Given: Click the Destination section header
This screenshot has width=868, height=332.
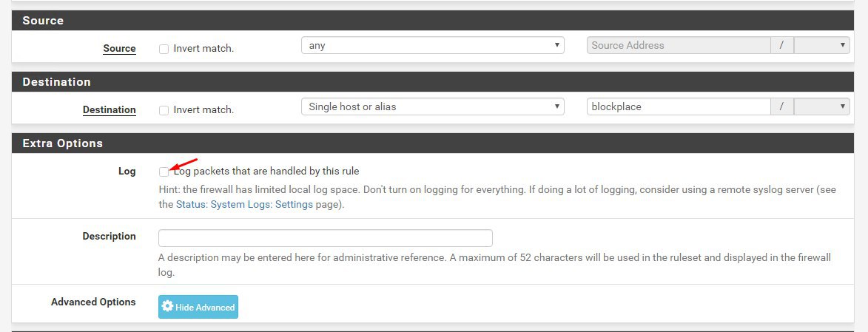Looking at the screenshot, I should coord(434,82).
